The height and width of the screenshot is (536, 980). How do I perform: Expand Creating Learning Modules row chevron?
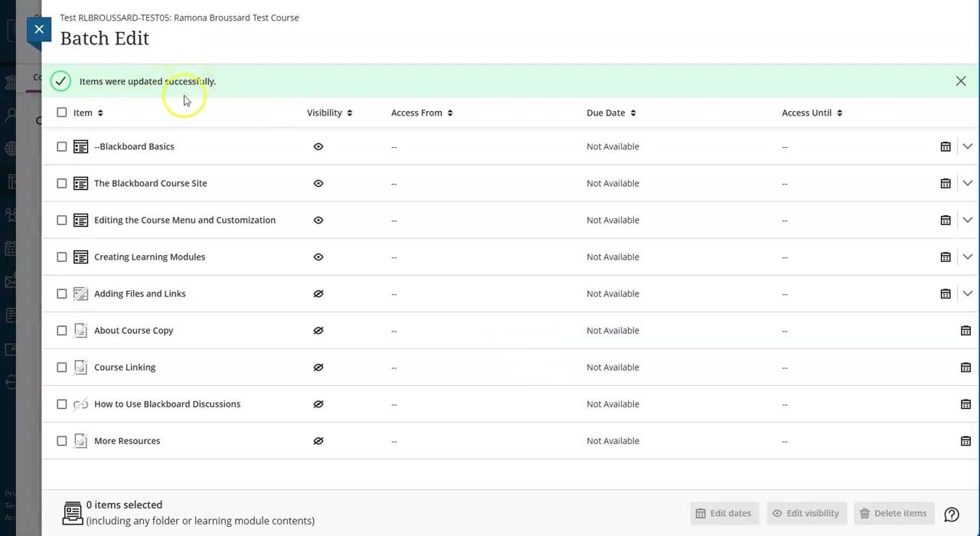968,257
